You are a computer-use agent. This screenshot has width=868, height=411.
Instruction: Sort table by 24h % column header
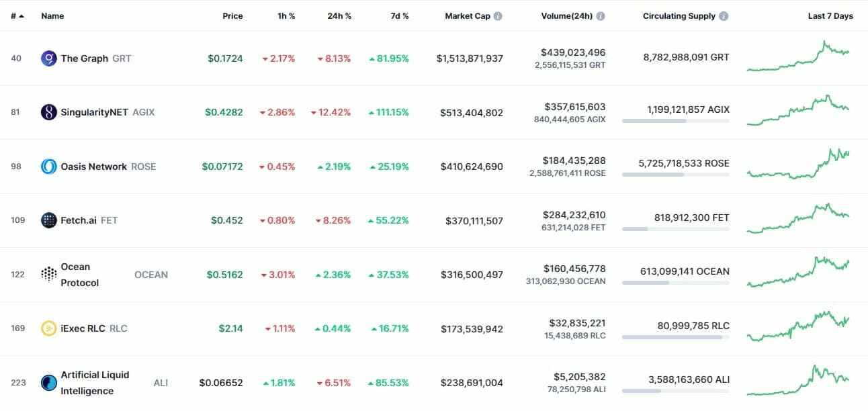339,16
